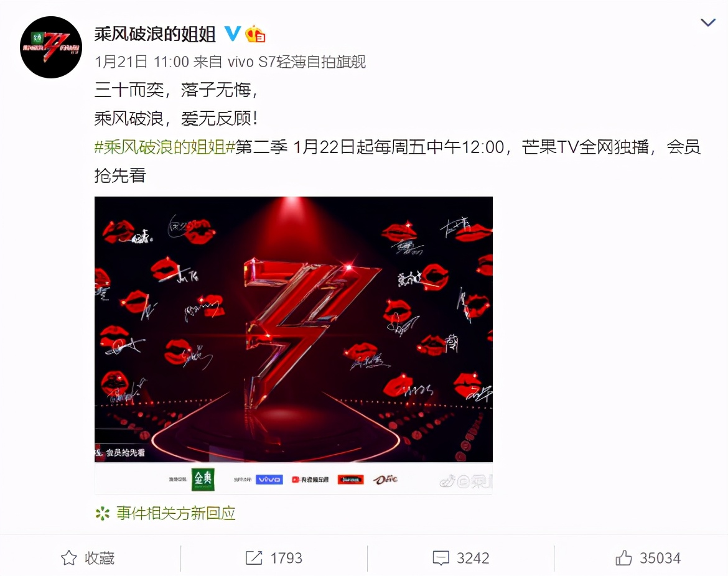Toggle the thumbs-up like icon

(623, 557)
